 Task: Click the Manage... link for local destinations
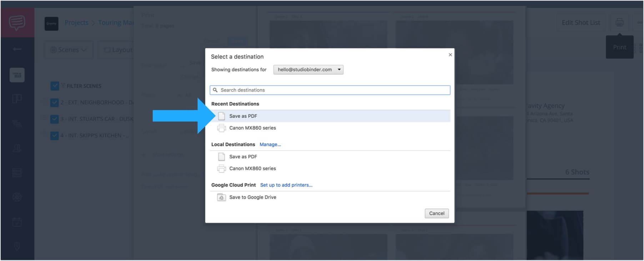coord(270,144)
